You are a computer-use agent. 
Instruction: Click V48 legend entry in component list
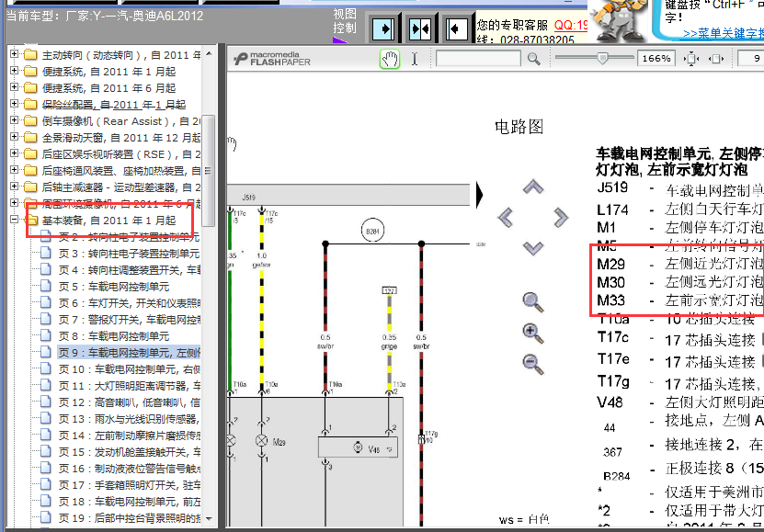coord(680,402)
